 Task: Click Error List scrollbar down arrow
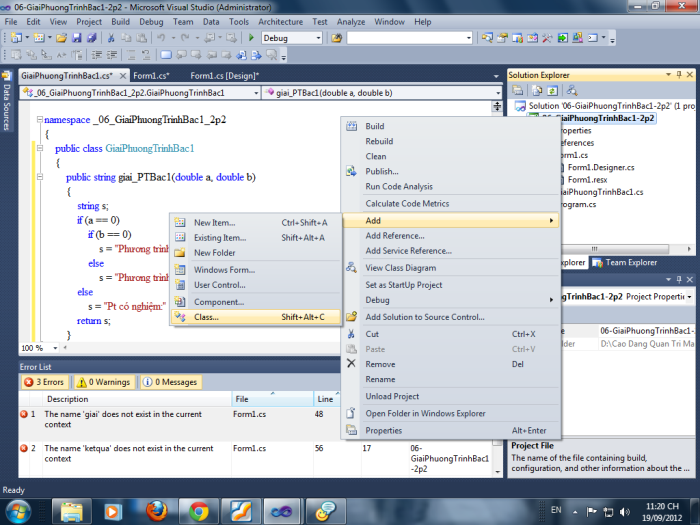(497, 472)
